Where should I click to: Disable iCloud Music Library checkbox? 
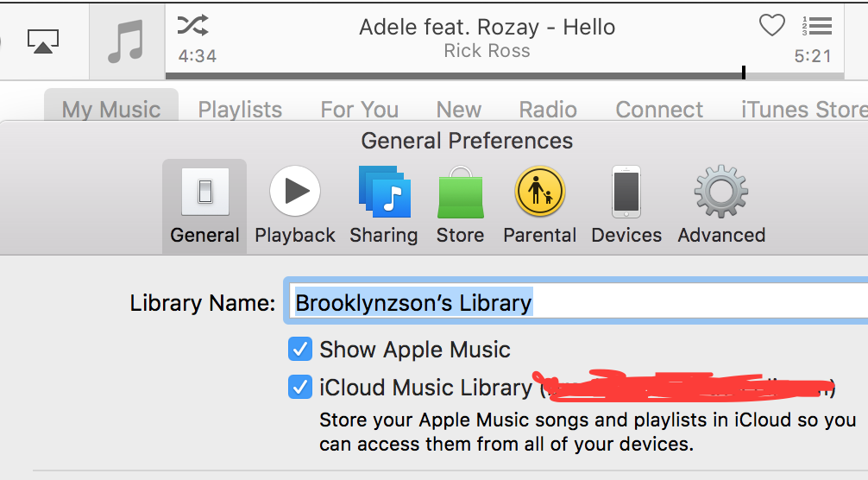[x=300, y=388]
